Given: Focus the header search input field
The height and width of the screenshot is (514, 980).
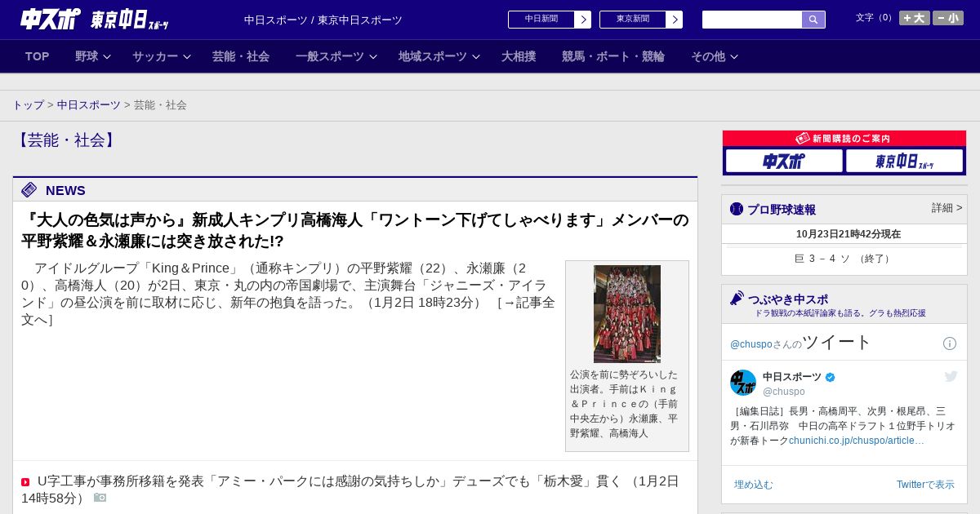Looking at the screenshot, I should (752, 20).
